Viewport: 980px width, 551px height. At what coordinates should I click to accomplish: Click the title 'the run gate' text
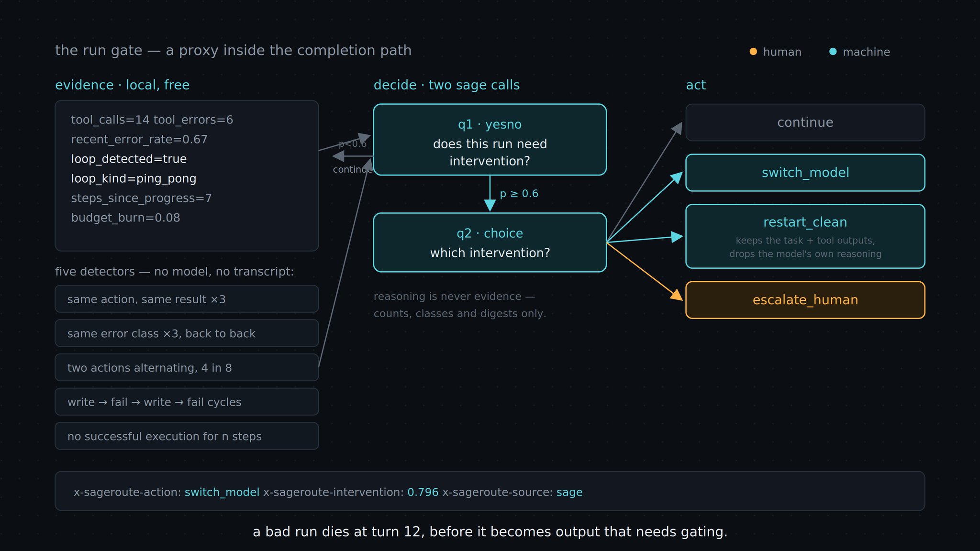99,50
